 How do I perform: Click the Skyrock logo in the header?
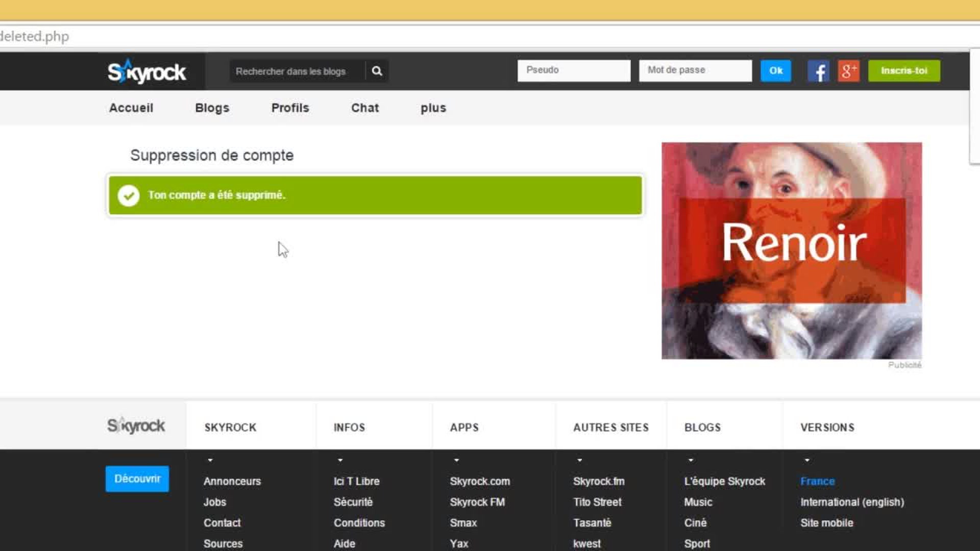[x=146, y=72]
